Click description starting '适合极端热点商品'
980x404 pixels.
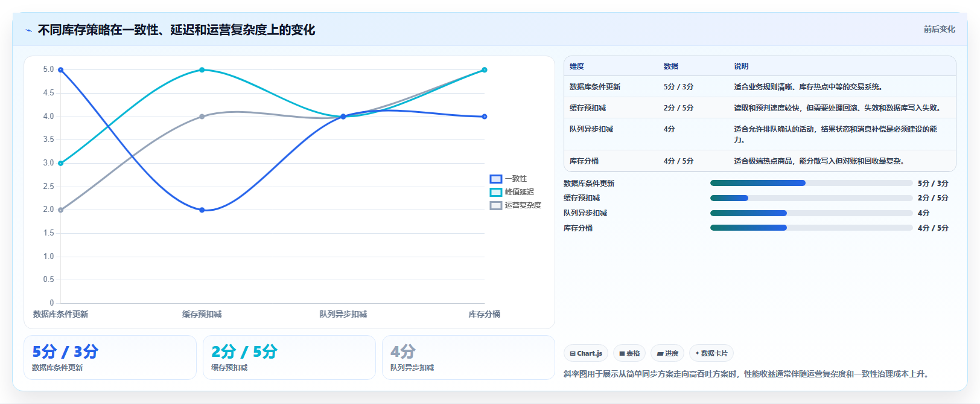(x=821, y=161)
